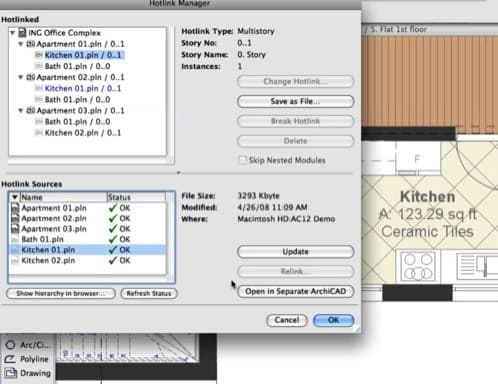Viewport: 498px width, 384px height.
Task: Select Apartment 02.pln / 0..1 in tree
Action: (x=80, y=77)
